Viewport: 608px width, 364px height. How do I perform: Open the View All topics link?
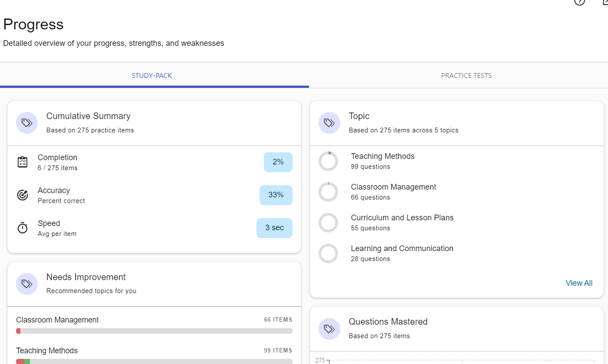[x=579, y=283]
